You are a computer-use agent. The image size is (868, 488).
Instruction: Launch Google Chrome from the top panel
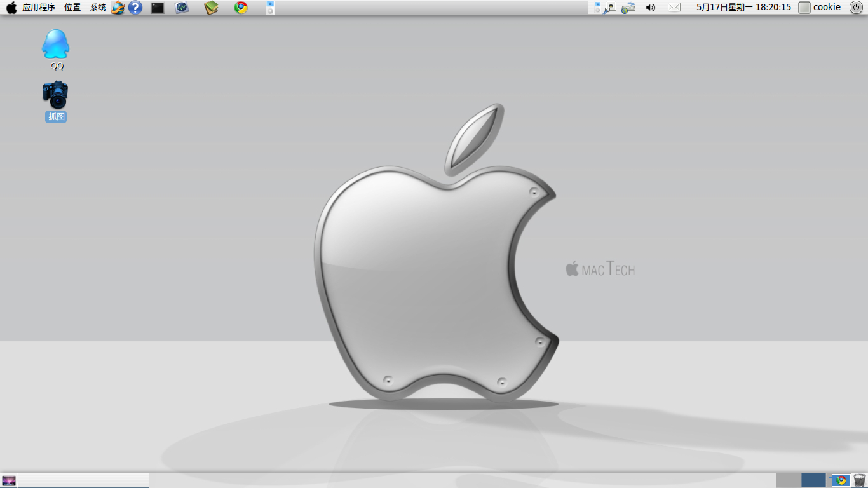[x=241, y=8]
